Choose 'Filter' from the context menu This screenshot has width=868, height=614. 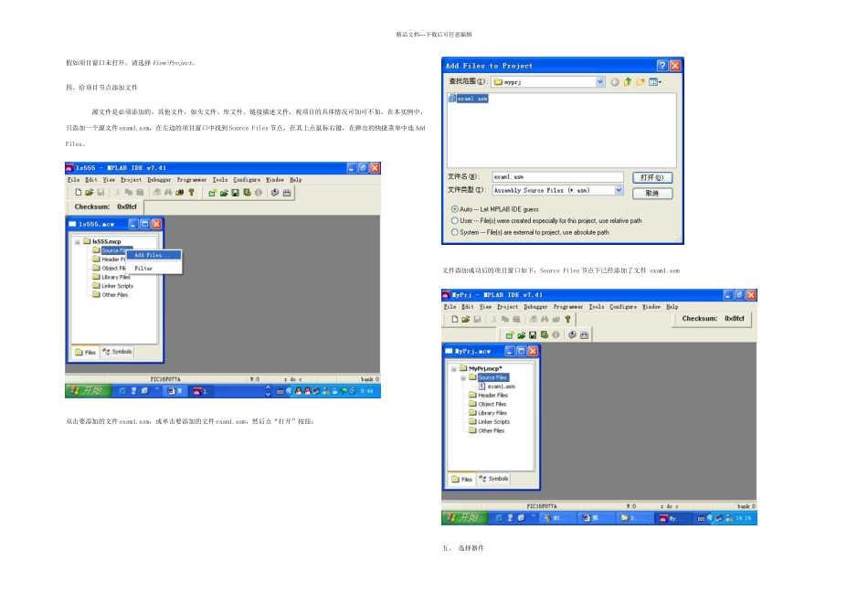[x=153, y=268]
